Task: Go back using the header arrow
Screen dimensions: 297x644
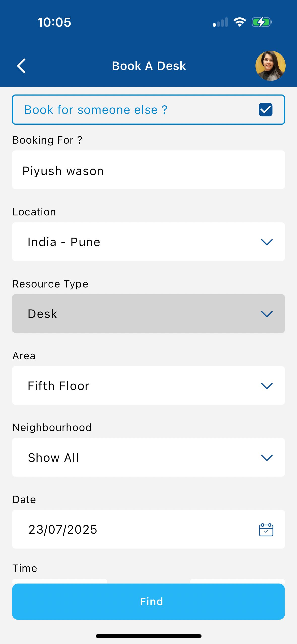Action: tap(21, 66)
